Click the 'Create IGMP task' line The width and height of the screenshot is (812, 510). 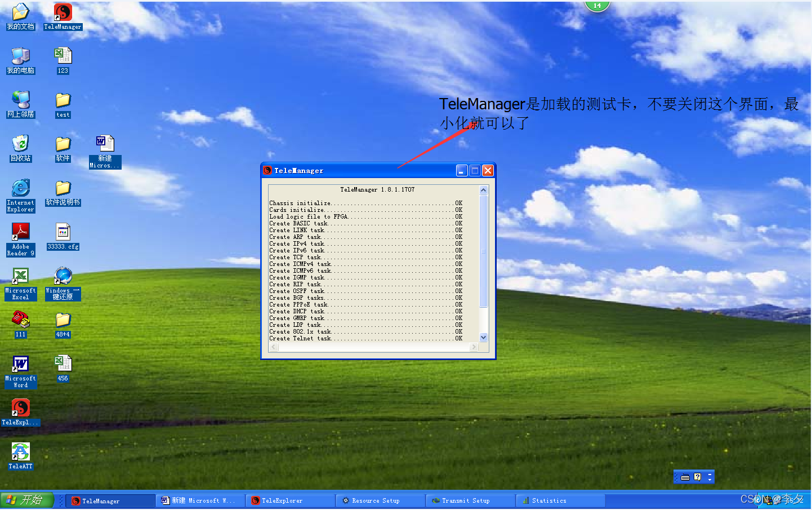[x=366, y=278]
